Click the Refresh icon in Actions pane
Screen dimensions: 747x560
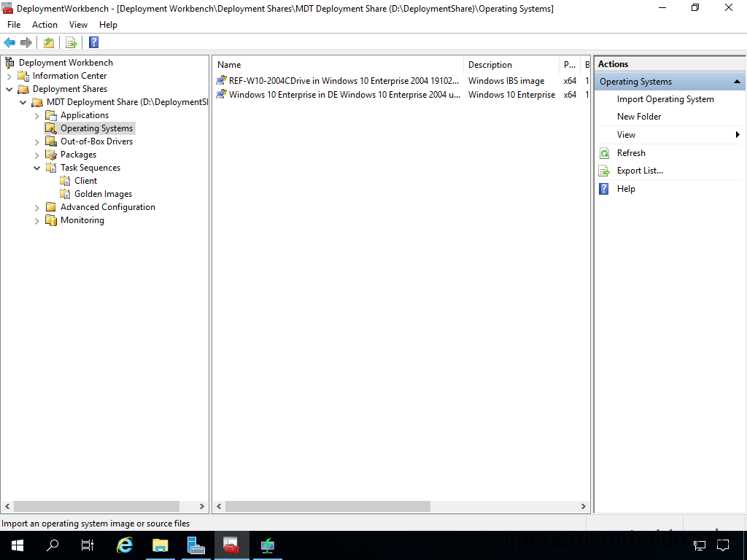(x=604, y=153)
